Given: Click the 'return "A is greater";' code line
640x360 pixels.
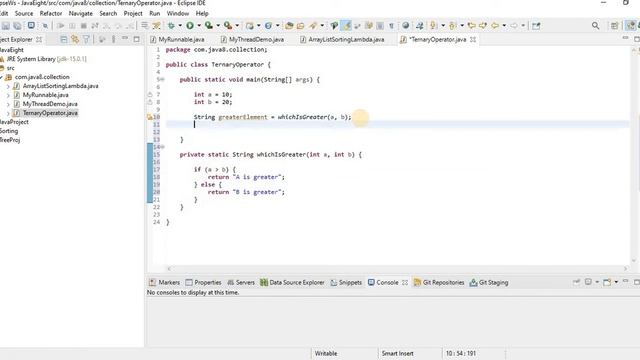Looking at the screenshot, I should point(246,177).
